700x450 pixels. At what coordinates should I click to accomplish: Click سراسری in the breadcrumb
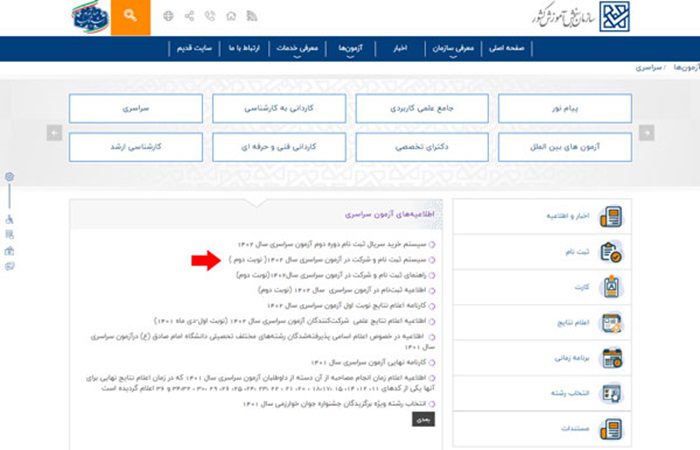(x=649, y=67)
